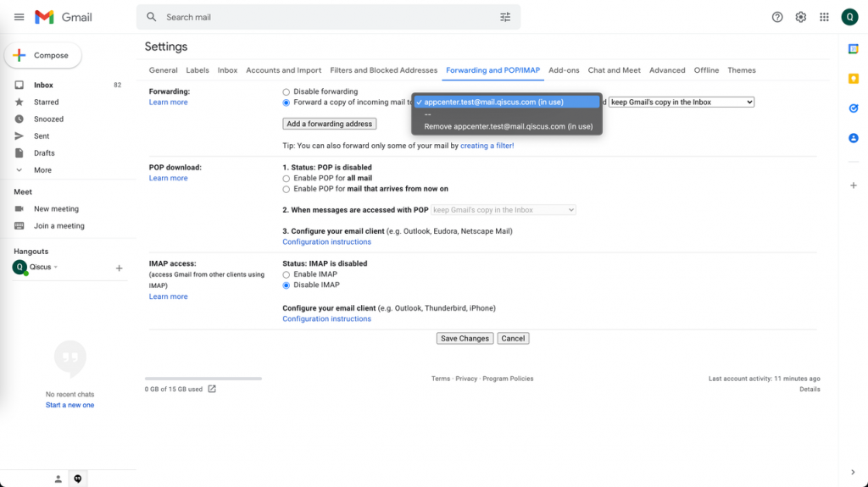Open the Program Policies footer link
Screen dimensions: 868x487
click(508, 379)
